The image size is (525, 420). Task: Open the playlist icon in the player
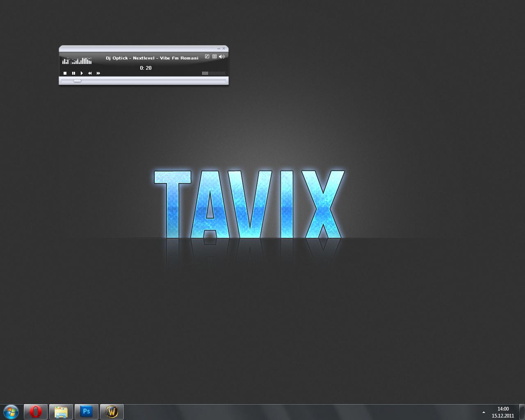[x=214, y=57]
